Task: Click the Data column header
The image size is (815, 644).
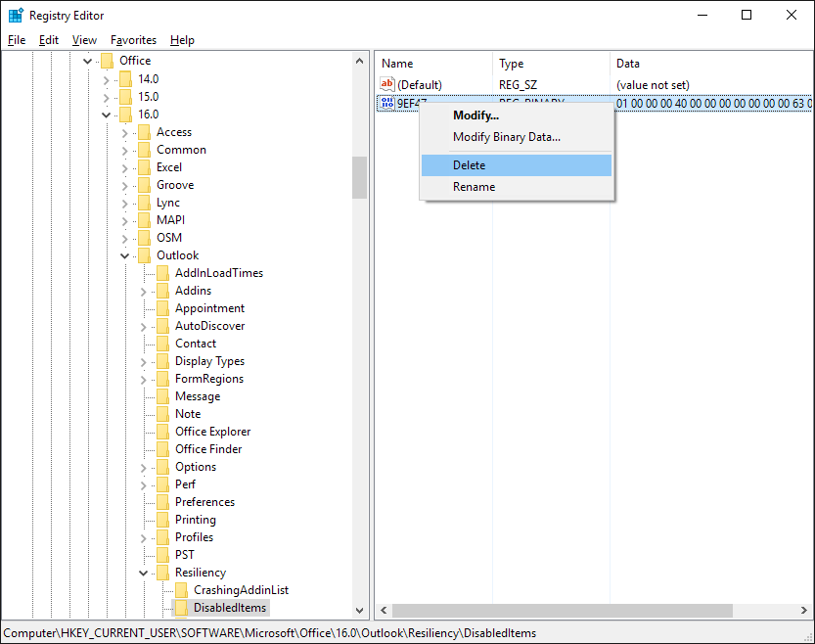Action: coord(712,64)
